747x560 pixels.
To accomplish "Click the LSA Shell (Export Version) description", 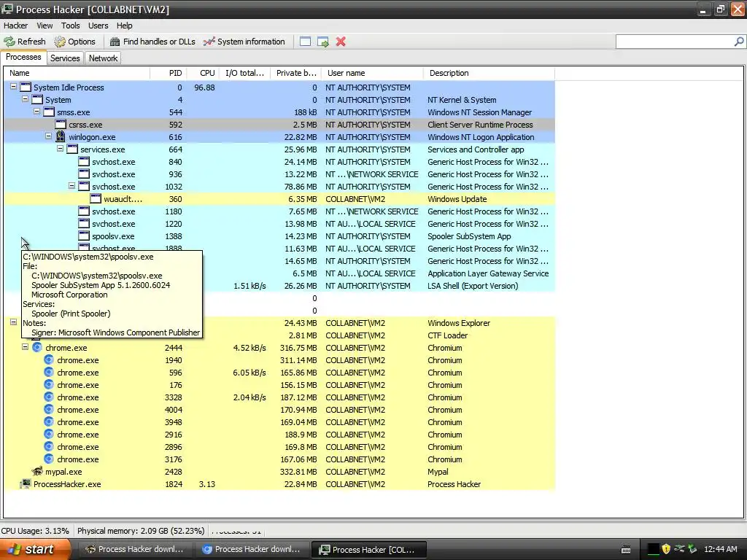I will pos(473,286).
